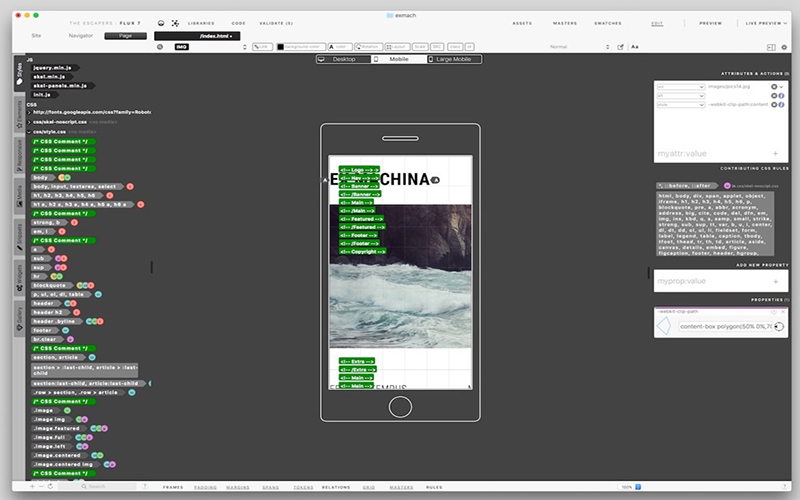800x500 pixels.
Task: Open the Aa typography tool
Action: 635,47
